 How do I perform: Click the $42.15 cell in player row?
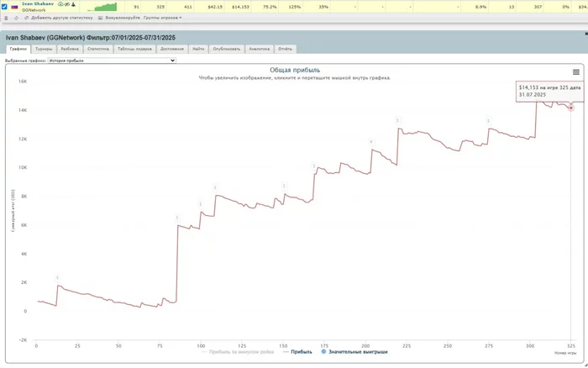point(215,7)
